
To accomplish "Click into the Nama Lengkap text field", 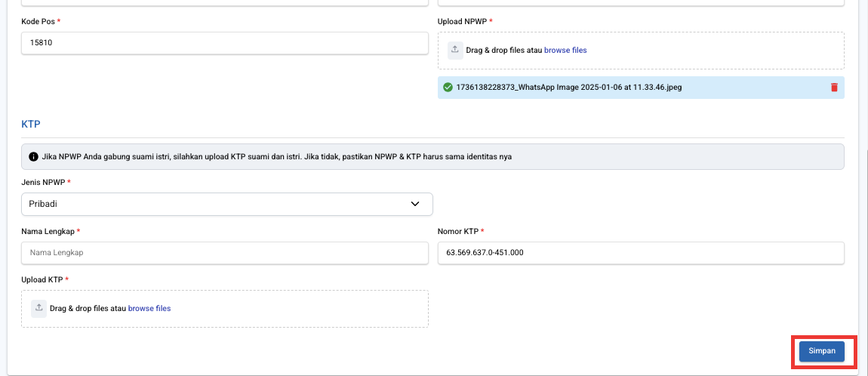I will coord(225,253).
